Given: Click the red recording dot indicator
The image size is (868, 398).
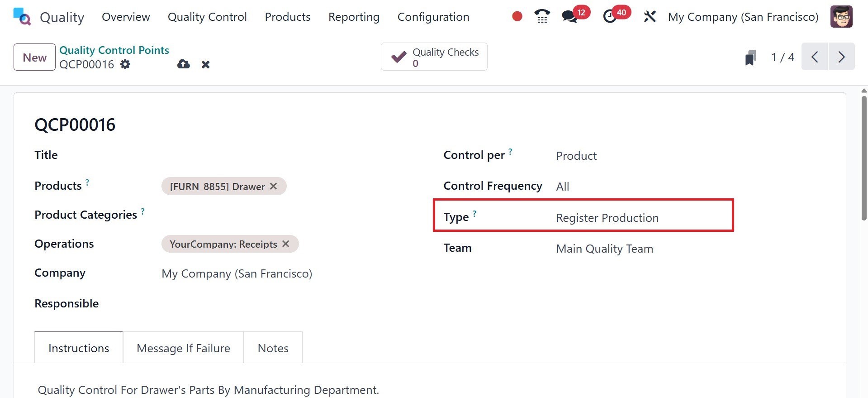Looking at the screenshot, I should [517, 17].
